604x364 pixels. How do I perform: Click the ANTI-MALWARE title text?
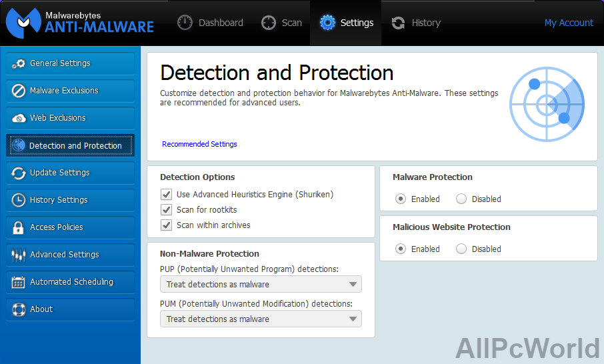point(99,27)
